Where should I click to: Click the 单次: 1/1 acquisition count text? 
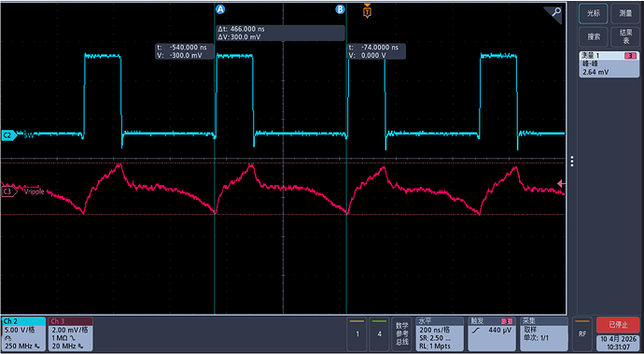(x=536, y=338)
